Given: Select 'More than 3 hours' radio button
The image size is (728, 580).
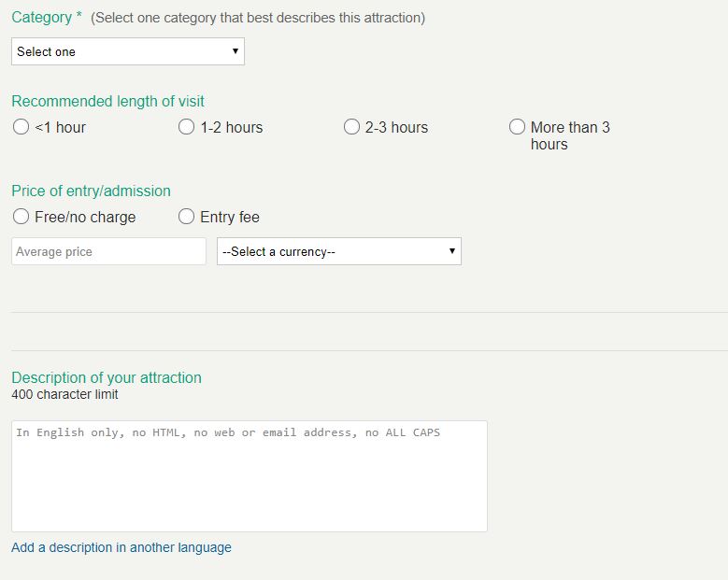Looking at the screenshot, I should pyautogui.click(x=517, y=127).
